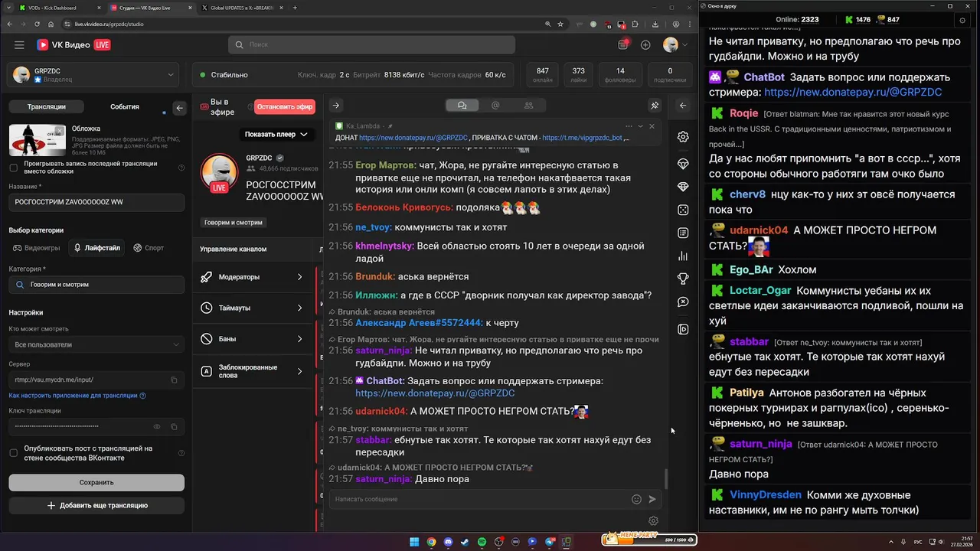The image size is (980, 551).
Task: Click "Добавить еще трансляцию"
Action: click(x=96, y=506)
